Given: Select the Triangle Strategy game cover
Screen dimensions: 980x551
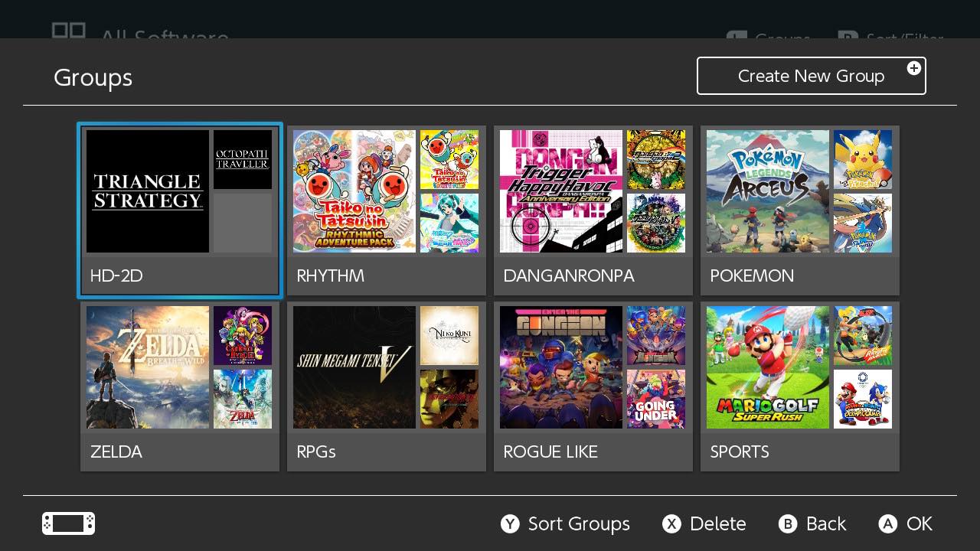Looking at the screenshot, I should pyautogui.click(x=148, y=191).
